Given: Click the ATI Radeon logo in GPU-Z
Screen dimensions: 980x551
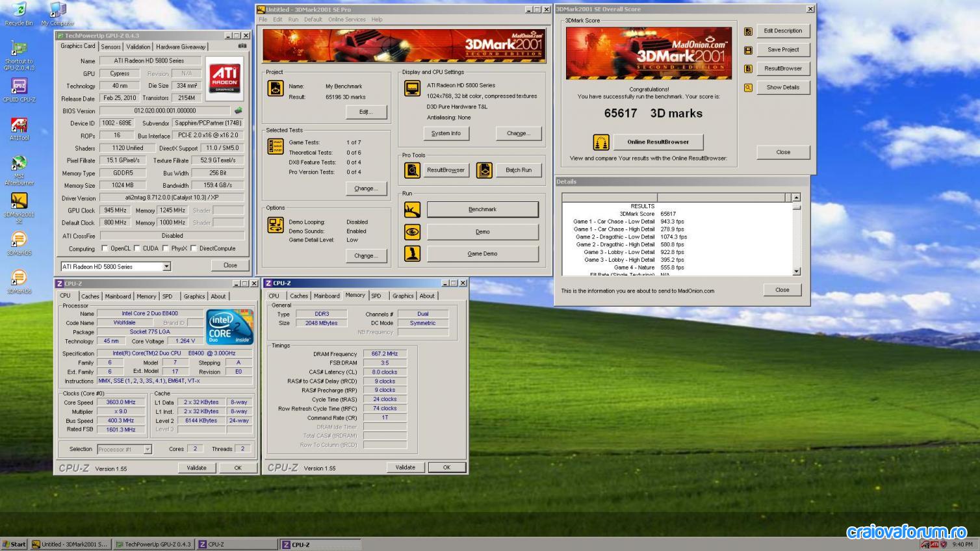Looking at the screenshot, I should click(225, 79).
